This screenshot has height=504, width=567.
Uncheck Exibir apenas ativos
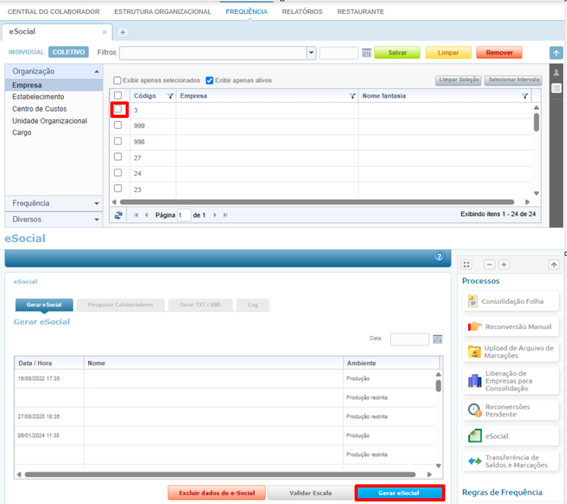(209, 80)
